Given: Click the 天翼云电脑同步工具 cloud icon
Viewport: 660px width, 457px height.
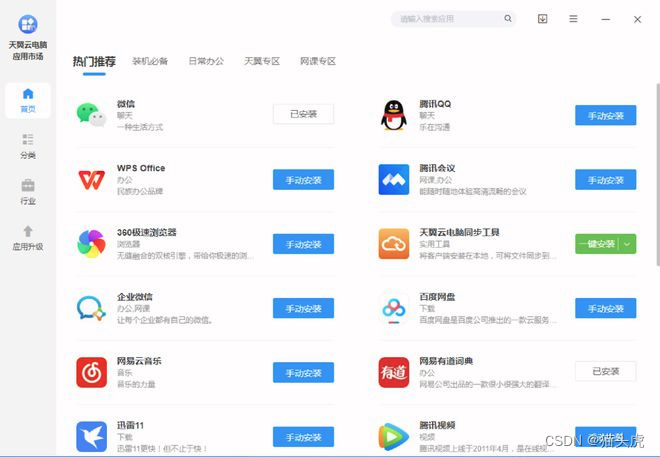Looking at the screenshot, I should pyautogui.click(x=394, y=244).
